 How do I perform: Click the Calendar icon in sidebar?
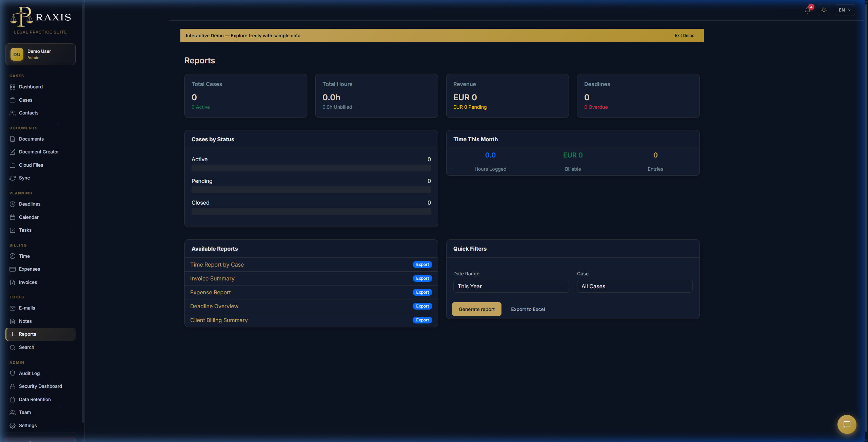tap(13, 217)
